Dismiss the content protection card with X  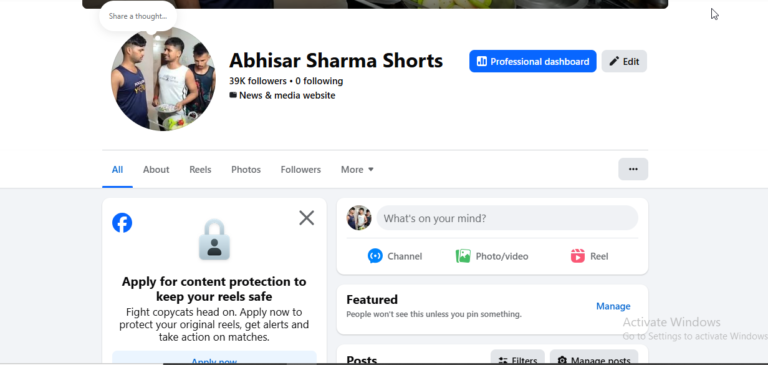click(307, 218)
